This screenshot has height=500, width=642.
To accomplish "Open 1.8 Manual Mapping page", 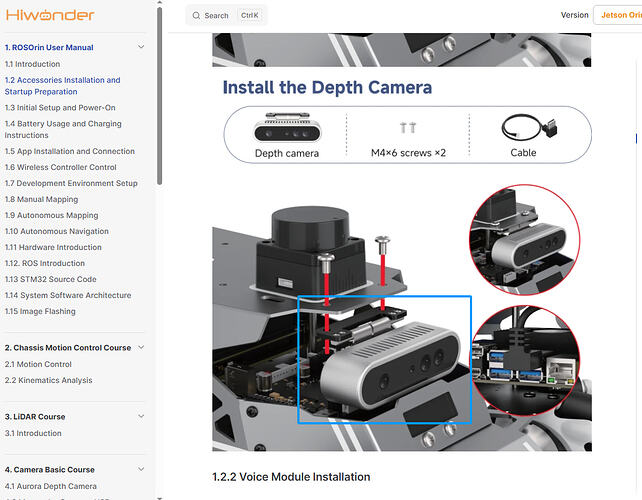I will point(41,199).
